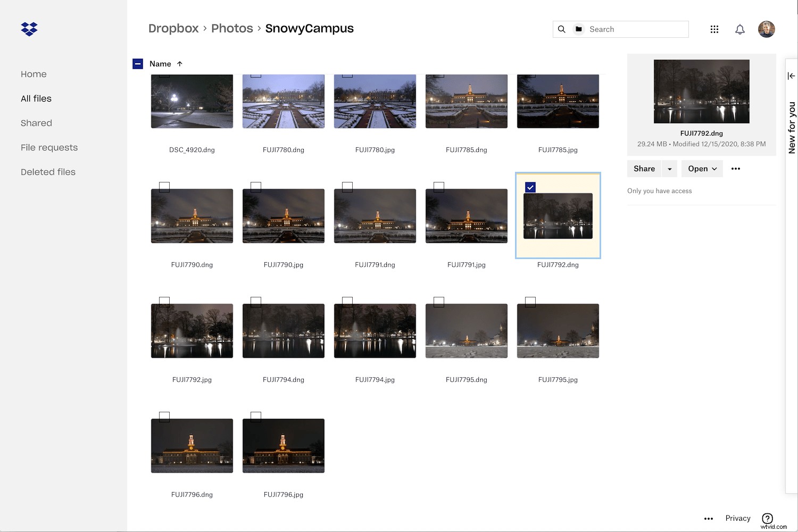Click the ellipsis icon near the Privacy link

click(x=709, y=518)
